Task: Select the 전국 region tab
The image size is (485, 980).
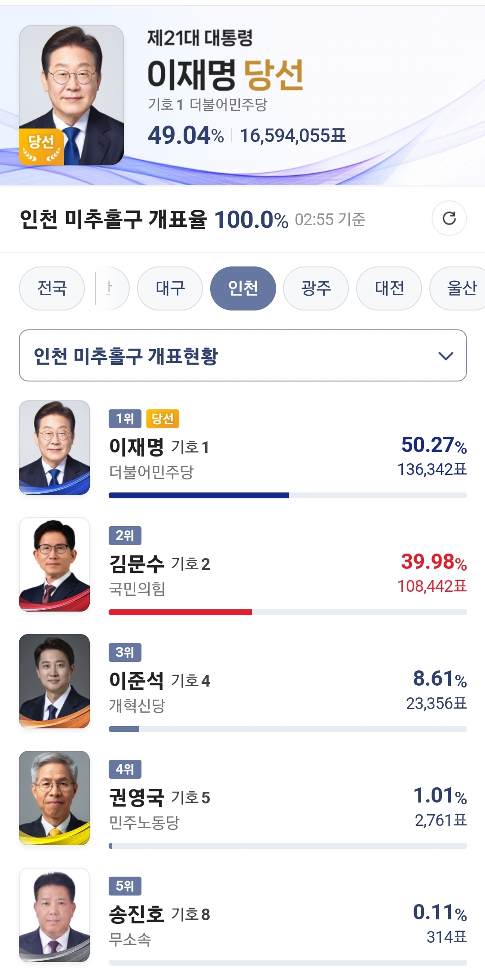Action: coord(52,288)
